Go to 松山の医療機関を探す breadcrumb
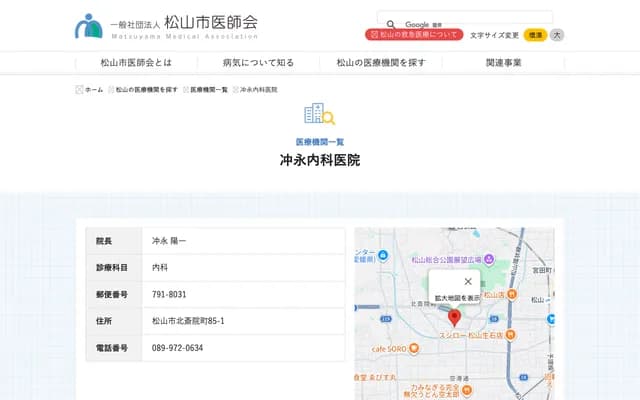The height and width of the screenshot is (400, 640). [146, 89]
